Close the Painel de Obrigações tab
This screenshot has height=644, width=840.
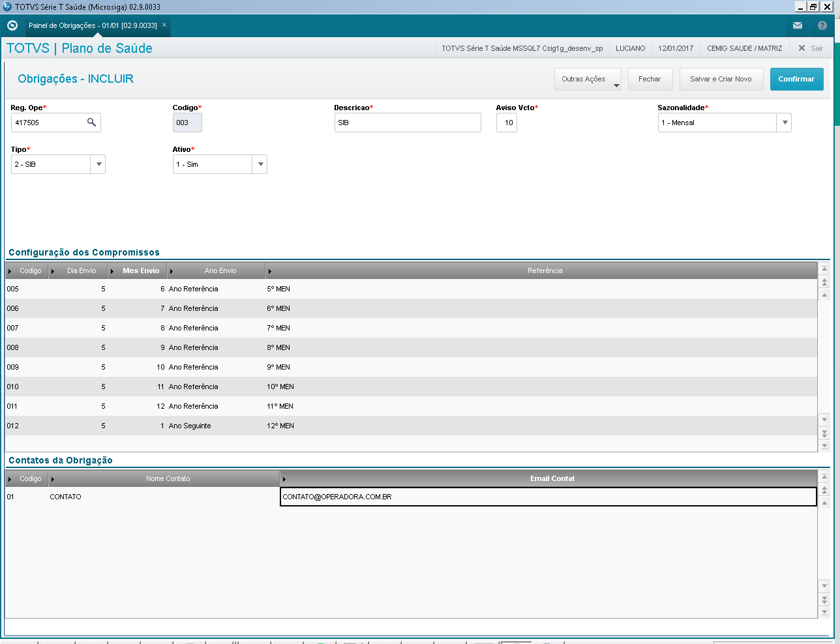pyautogui.click(x=164, y=25)
